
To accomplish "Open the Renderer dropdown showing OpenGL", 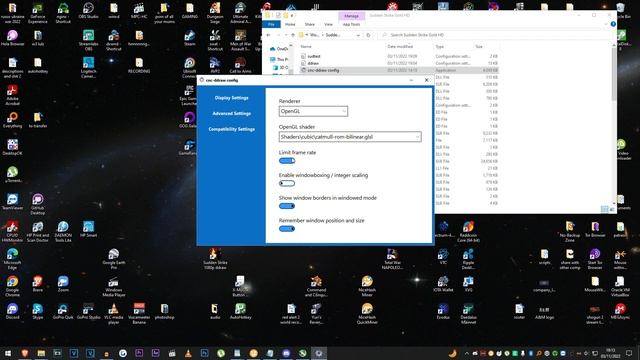I will click(313, 111).
